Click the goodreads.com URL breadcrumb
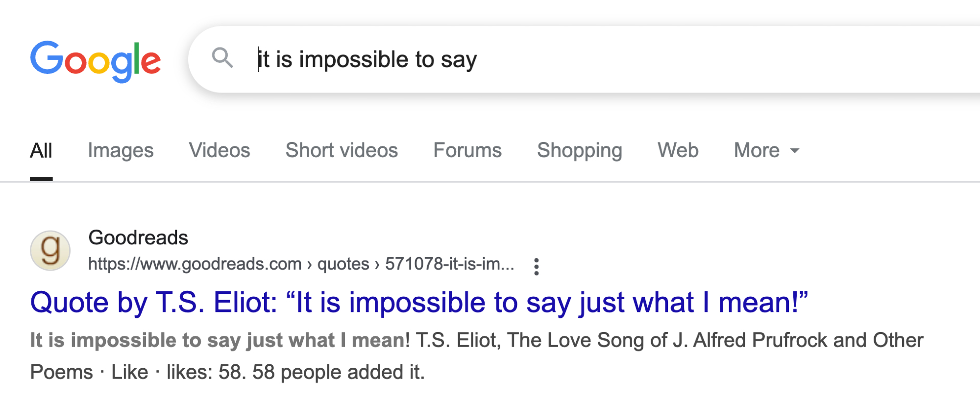The height and width of the screenshot is (402, 980). click(195, 264)
